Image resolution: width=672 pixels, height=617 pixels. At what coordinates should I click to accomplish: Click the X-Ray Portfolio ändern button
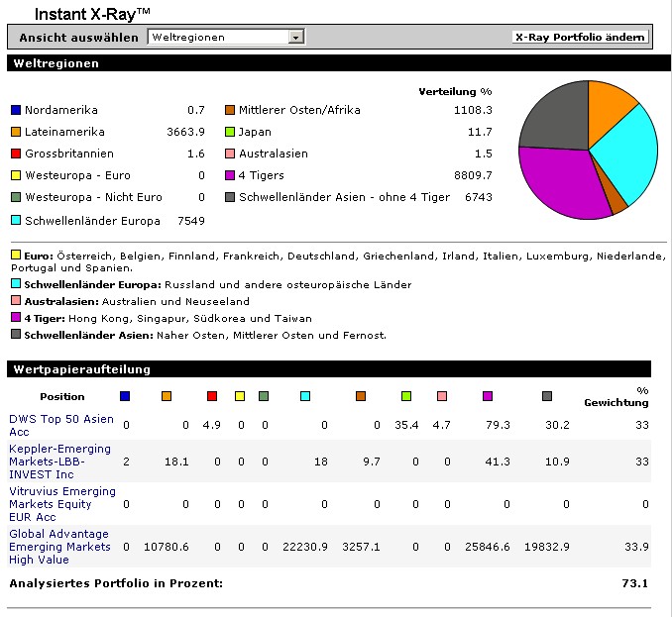580,38
